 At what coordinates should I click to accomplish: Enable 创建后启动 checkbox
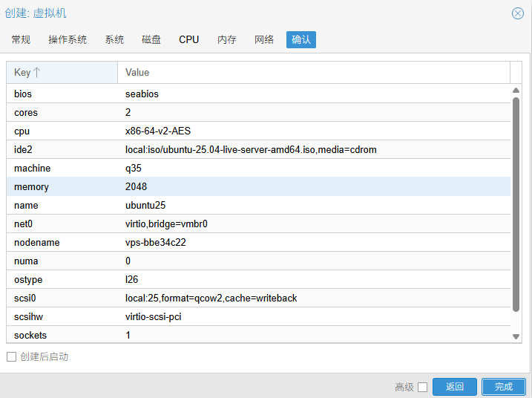click(11, 357)
